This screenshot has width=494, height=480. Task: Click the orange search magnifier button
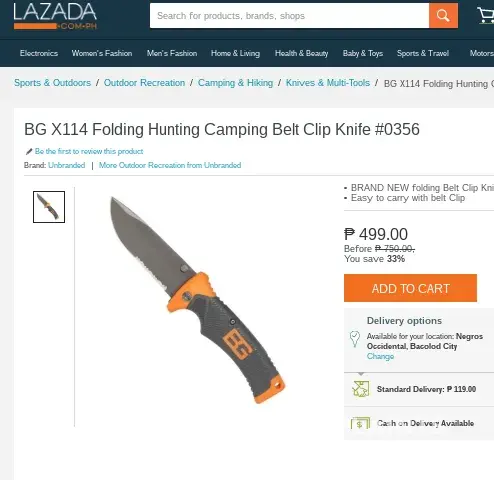(x=443, y=16)
